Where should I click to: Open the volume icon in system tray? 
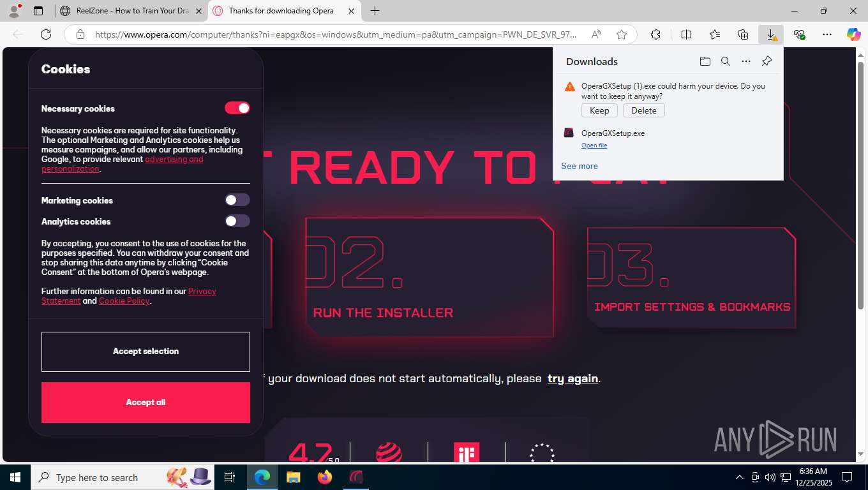[770, 477]
